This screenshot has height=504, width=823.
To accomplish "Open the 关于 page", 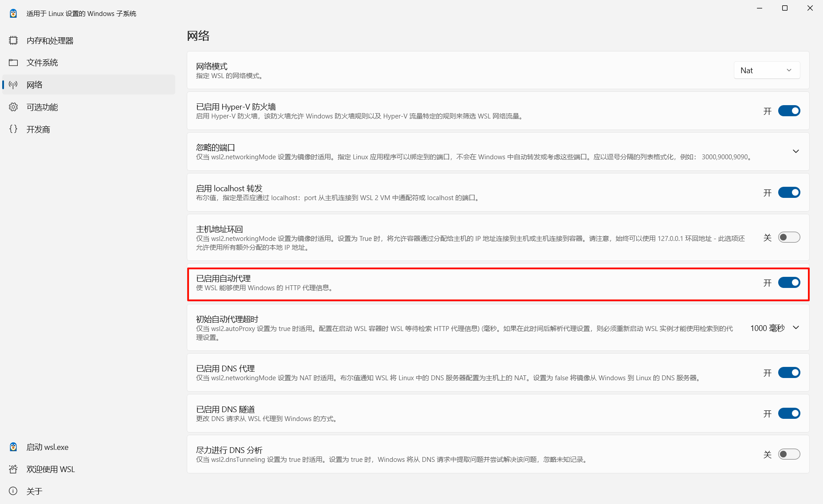I will tap(89, 491).
